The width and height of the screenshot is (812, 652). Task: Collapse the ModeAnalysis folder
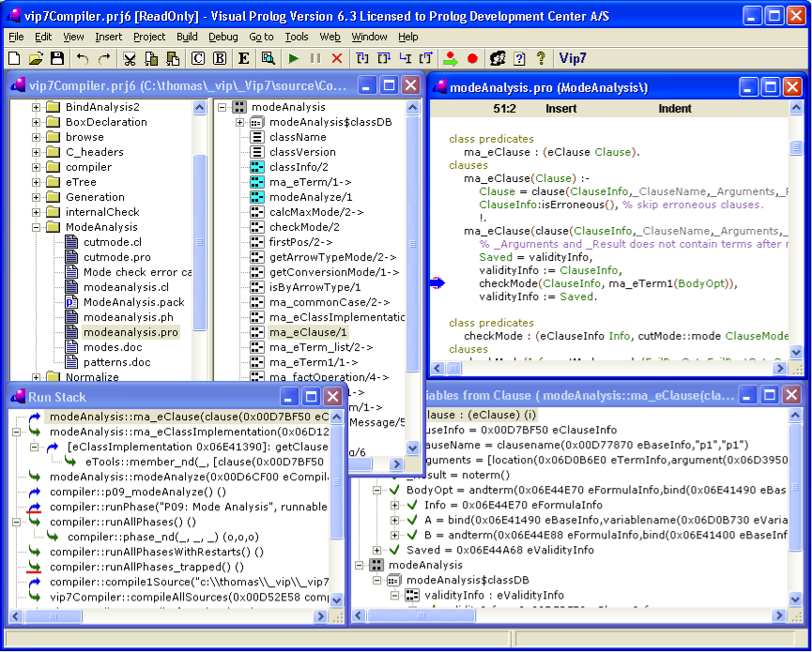point(36,228)
